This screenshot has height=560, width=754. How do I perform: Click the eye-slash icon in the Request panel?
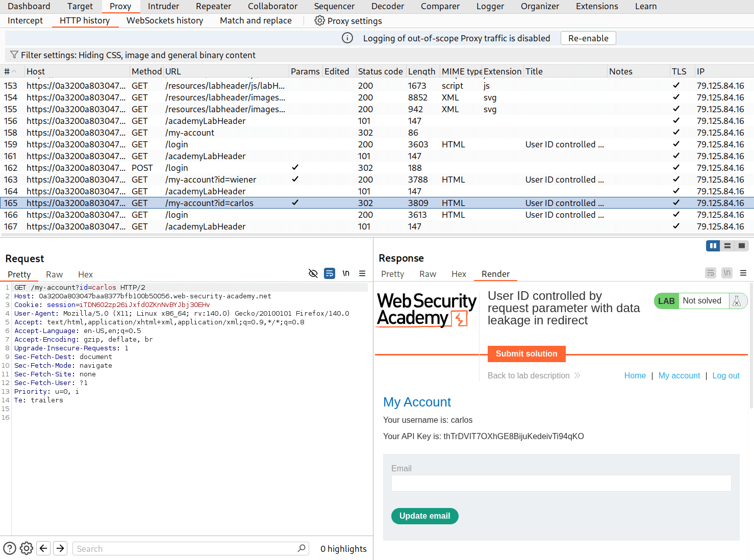[x=313, y=273]
